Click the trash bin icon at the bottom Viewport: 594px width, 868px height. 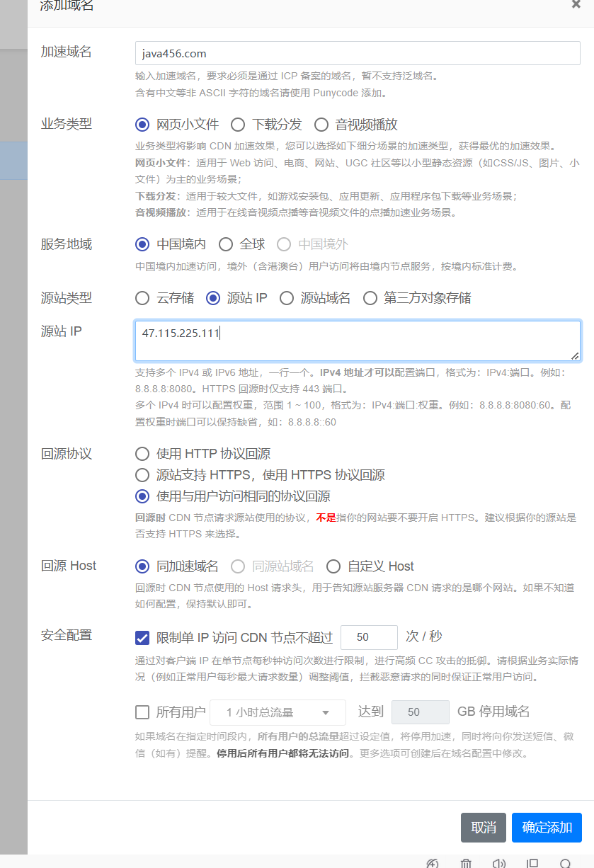click(x=465, y=863)
